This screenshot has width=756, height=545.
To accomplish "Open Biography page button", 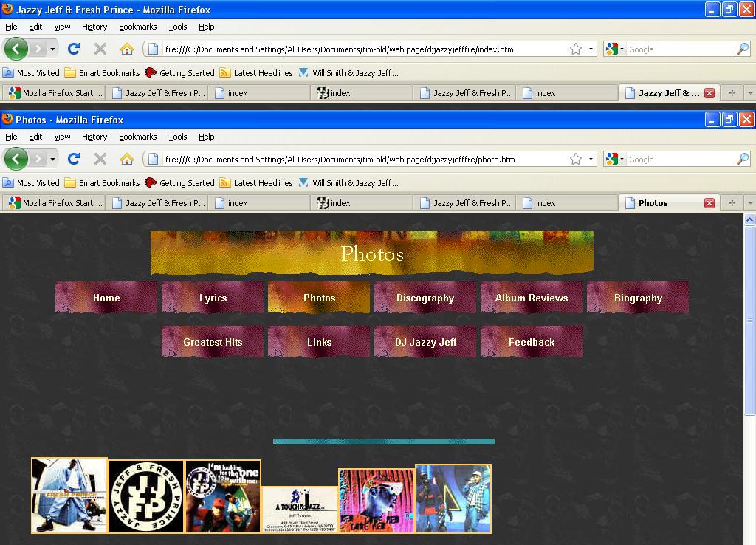I will tap(638, 298).
